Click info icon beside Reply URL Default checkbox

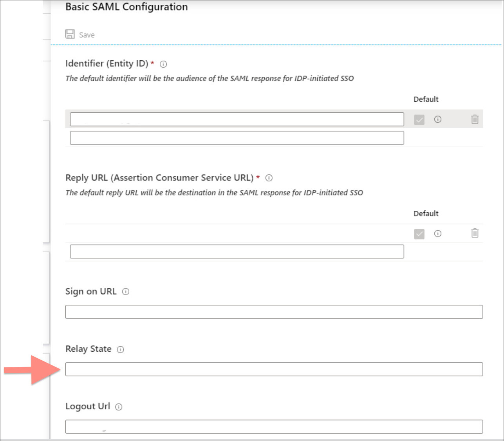click(437, 234)
